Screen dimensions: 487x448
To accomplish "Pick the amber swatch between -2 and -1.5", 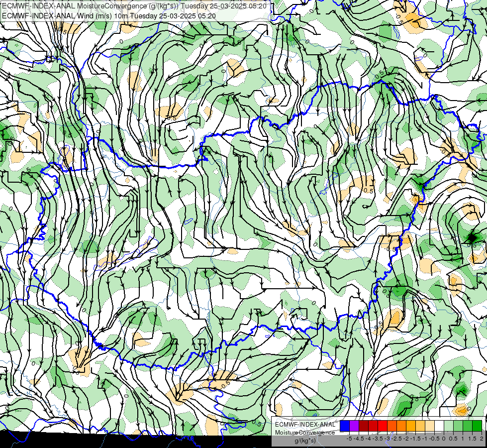I will [411, 426].
